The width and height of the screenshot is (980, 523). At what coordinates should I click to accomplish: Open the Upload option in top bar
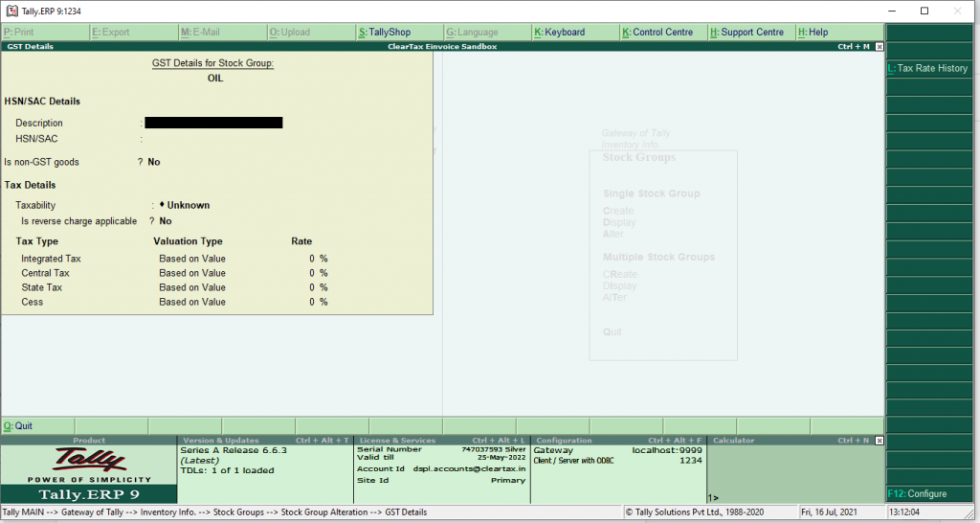coord(311,32)
